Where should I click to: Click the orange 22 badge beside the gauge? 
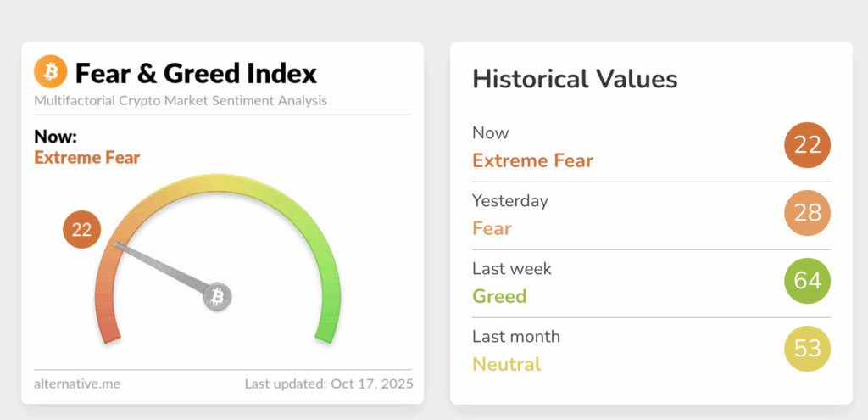(82, 229)
